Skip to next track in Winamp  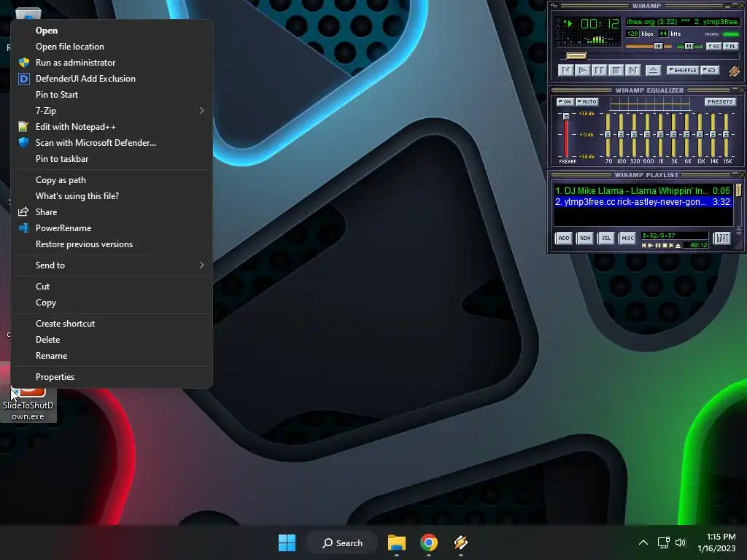click(x=632, y=71)
